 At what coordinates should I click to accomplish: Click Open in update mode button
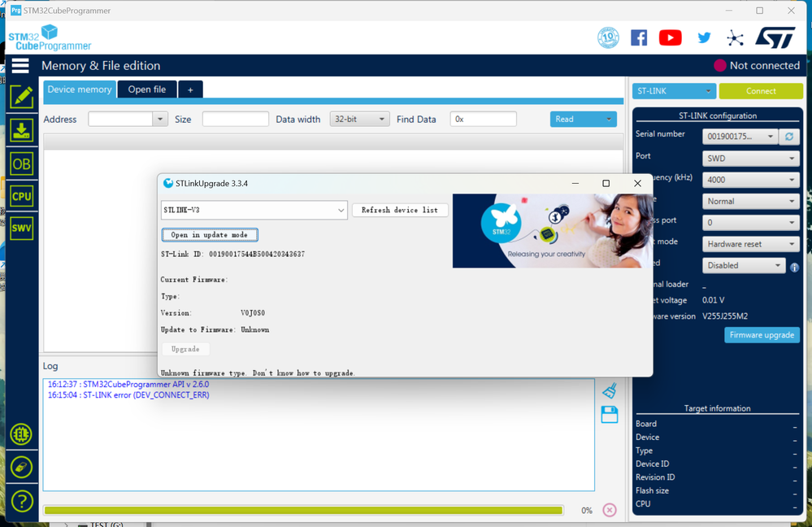pyautogui.click(x=209, y=235)
